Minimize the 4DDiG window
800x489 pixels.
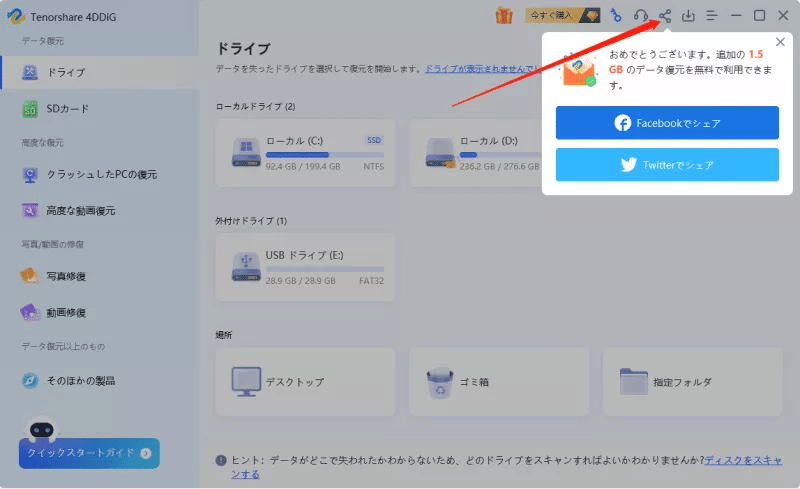[736, 16]
